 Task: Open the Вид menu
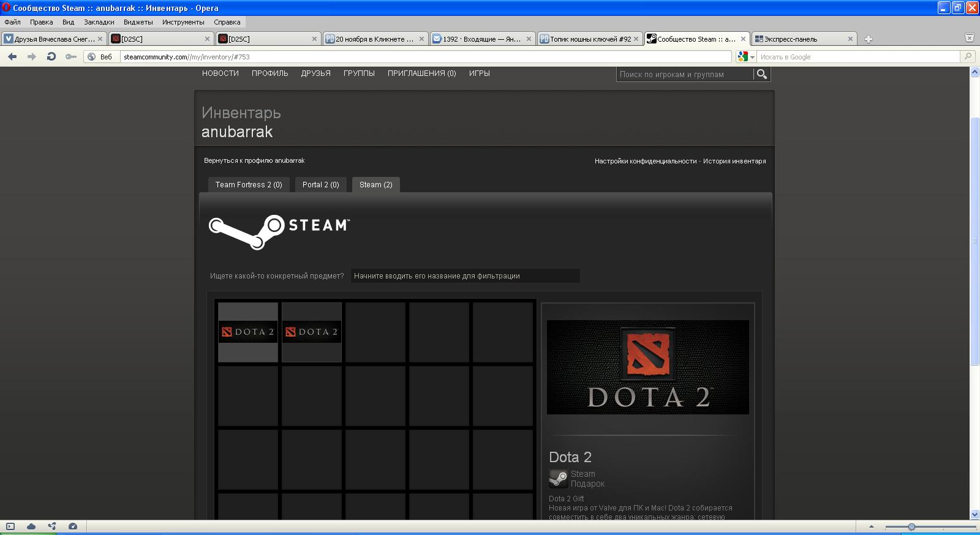pos(68,22)
